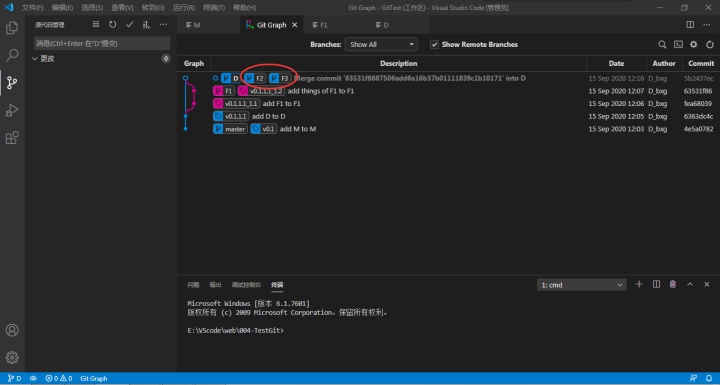Click the feedback icon in status bar

click(x=693, y=378)
